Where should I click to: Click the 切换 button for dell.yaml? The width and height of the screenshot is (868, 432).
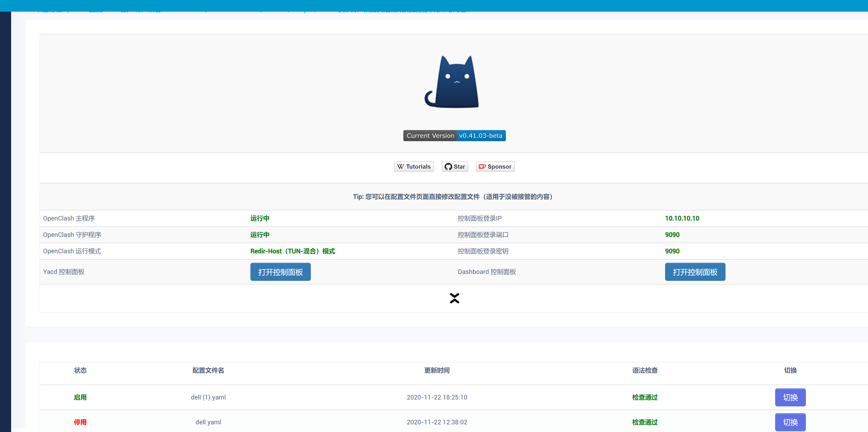coord(790,422)
